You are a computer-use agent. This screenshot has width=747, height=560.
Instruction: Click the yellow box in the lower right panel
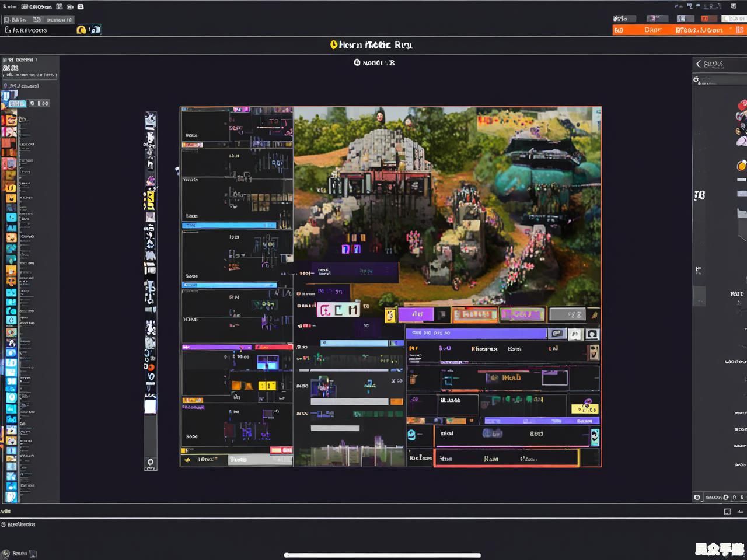[x=585, y=408]
